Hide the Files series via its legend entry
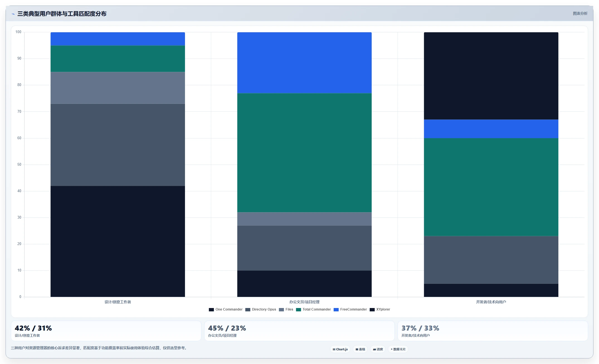599x364 pixels. [x=286, y=309]
